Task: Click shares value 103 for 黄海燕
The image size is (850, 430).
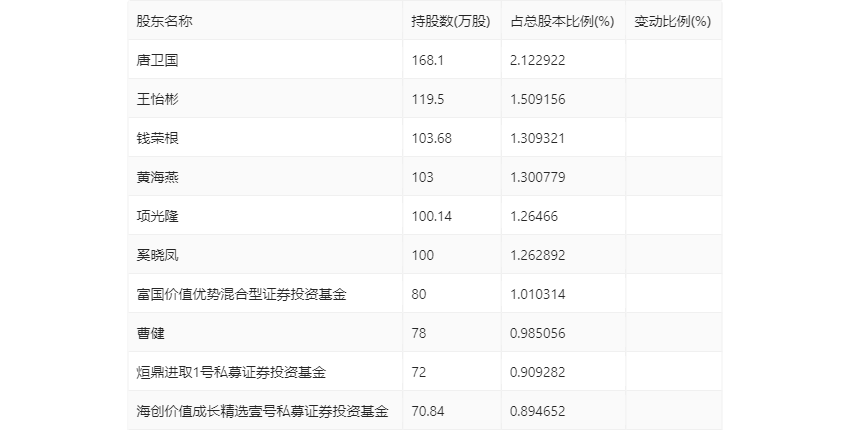Action: [x=423, y=177]
